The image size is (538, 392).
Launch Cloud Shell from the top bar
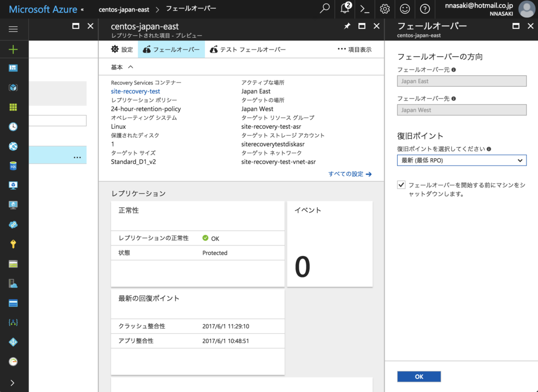(x=365, y=9)
